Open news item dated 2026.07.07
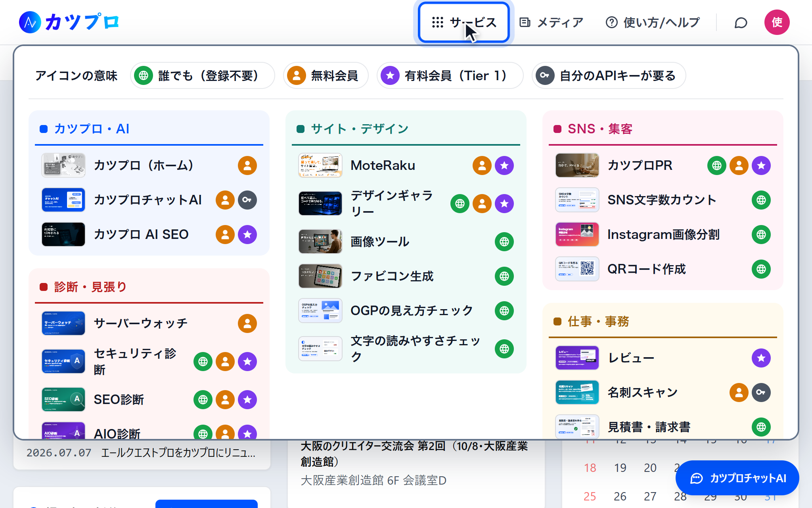The height and width of the screenshot is (508, 812). pyautogui.click(x=141, y=453)
